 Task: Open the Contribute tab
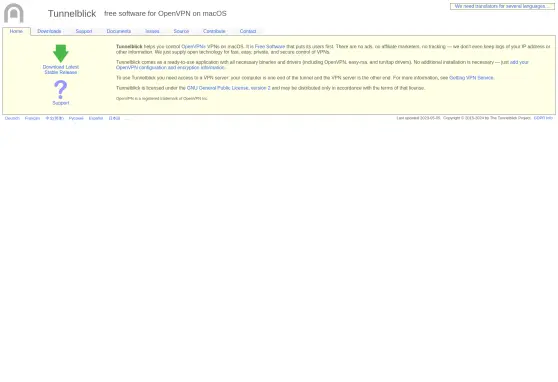[x=214, y=31]
